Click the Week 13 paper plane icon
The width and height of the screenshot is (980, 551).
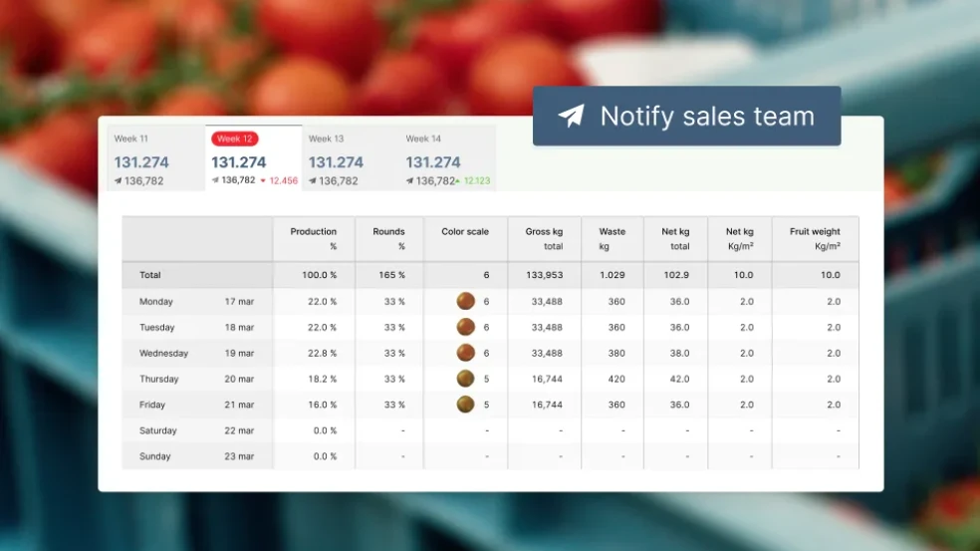(314, 181)
